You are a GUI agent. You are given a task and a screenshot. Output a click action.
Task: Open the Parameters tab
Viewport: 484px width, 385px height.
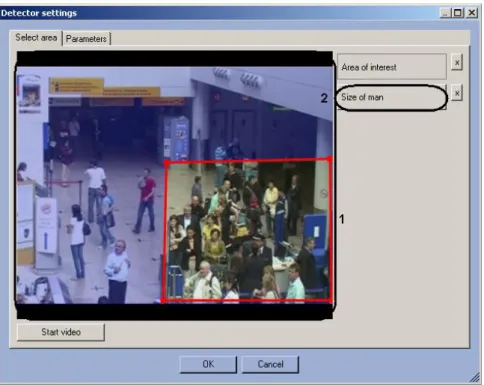[x=86, y=39]
